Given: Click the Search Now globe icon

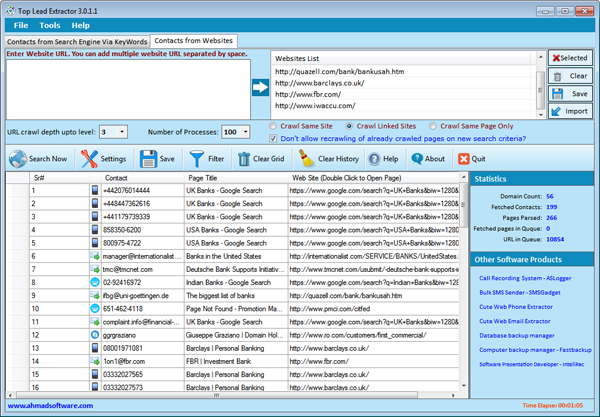Looking at the screenshot, I should pos(18,158).
